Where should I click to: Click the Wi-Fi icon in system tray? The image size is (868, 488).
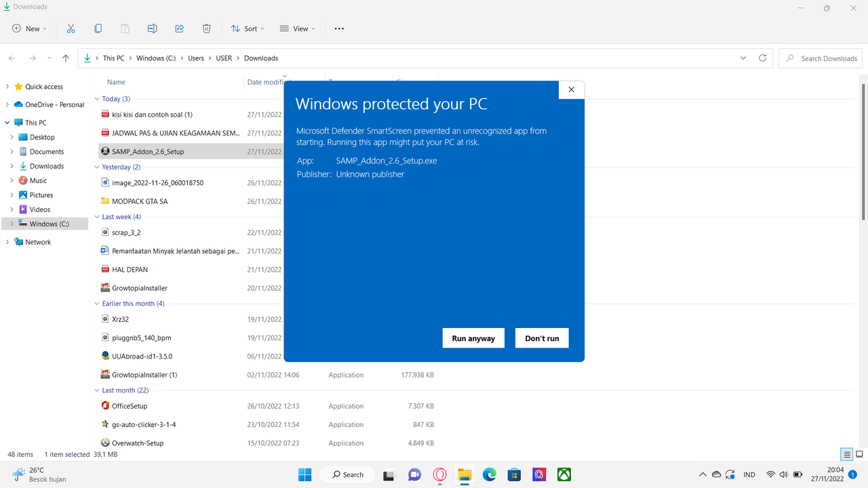point(770,474)
